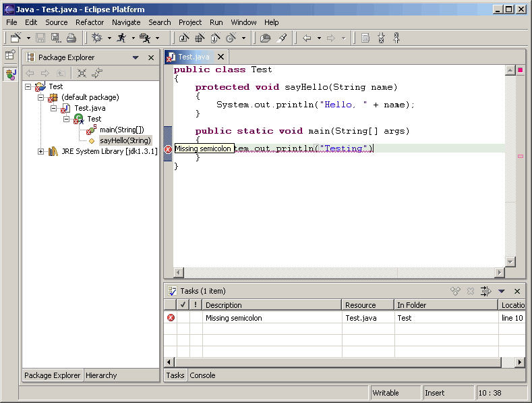532x403 pixels.
Task: Sort tasks by the completed checkmark column
Action: tap(183, 305)
